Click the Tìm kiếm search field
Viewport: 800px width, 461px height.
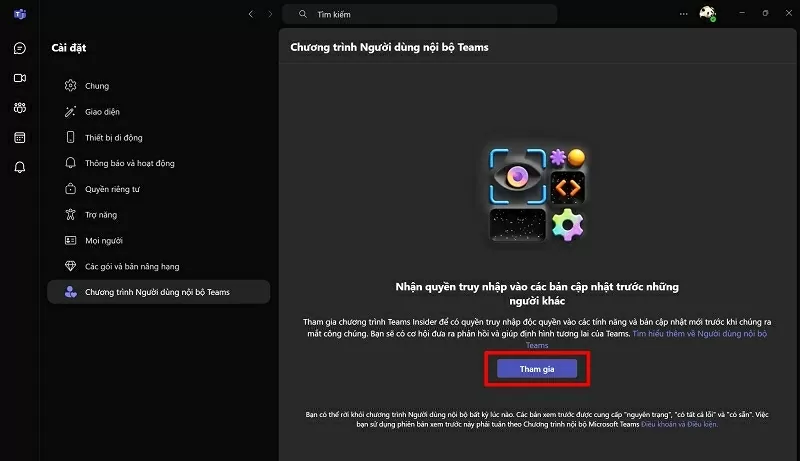coord(419,14)
